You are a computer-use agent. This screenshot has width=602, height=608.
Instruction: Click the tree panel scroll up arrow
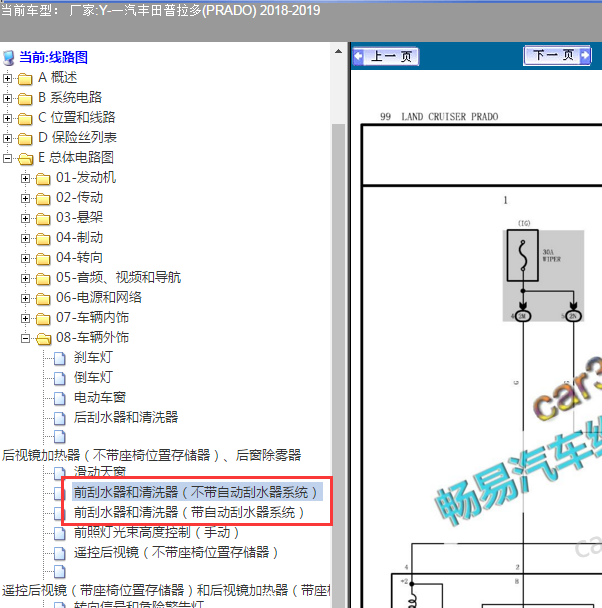point(338,52)
